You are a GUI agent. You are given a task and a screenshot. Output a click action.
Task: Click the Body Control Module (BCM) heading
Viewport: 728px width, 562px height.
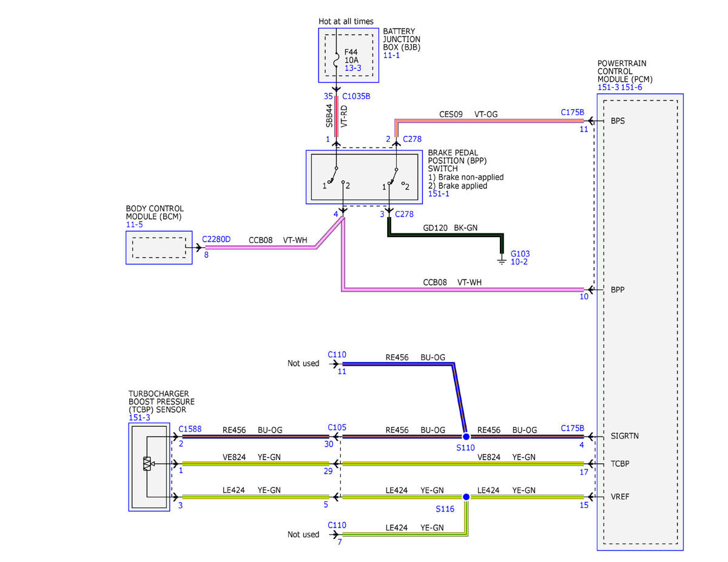click(155, 212)
